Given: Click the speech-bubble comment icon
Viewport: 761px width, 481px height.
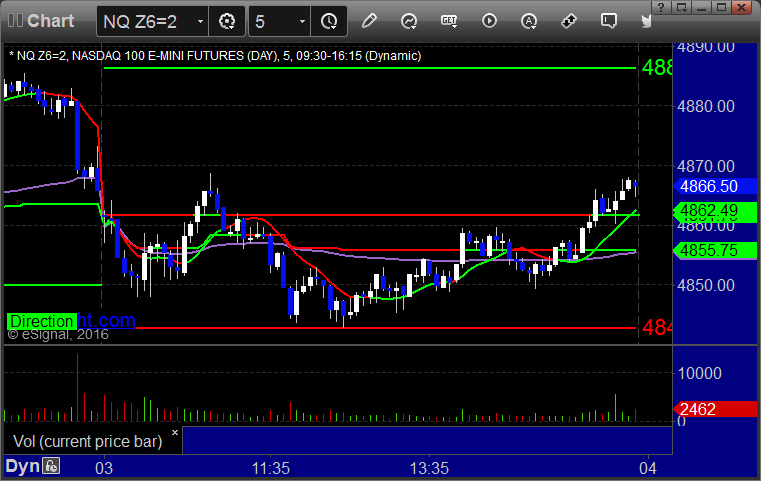Looking at the screenshot, I should click(609, 21).
